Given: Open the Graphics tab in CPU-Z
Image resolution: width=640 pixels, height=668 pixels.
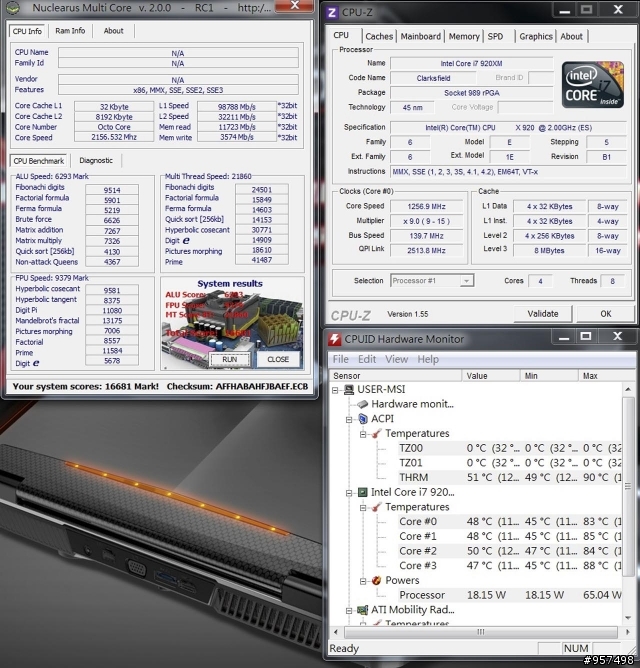Looking at the screenshot, I should 536,37.
